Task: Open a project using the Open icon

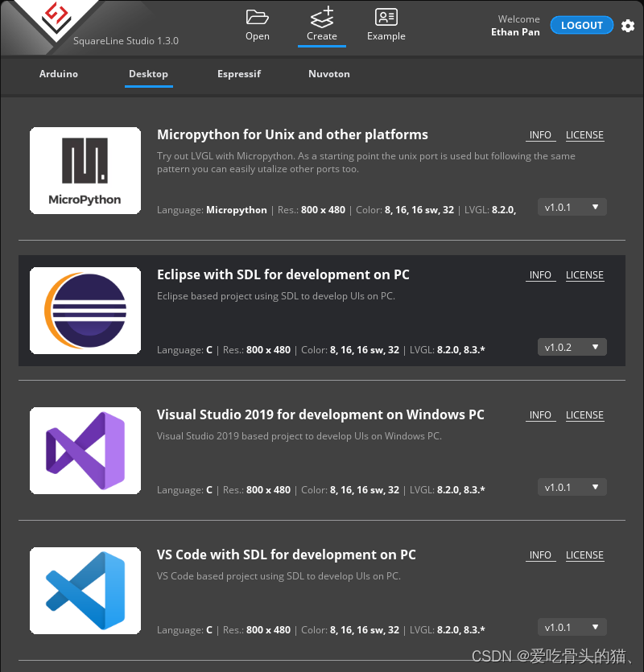Action: [257, 24]
